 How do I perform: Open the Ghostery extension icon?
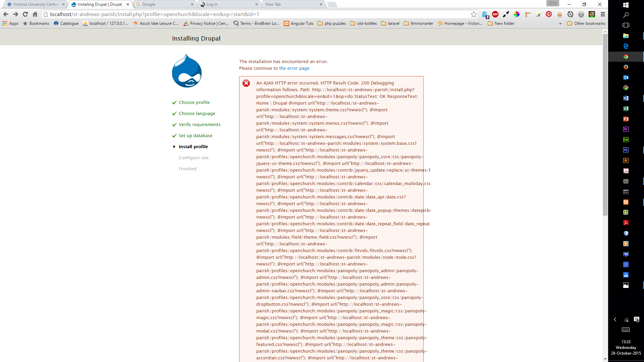[x=485, y=14]
